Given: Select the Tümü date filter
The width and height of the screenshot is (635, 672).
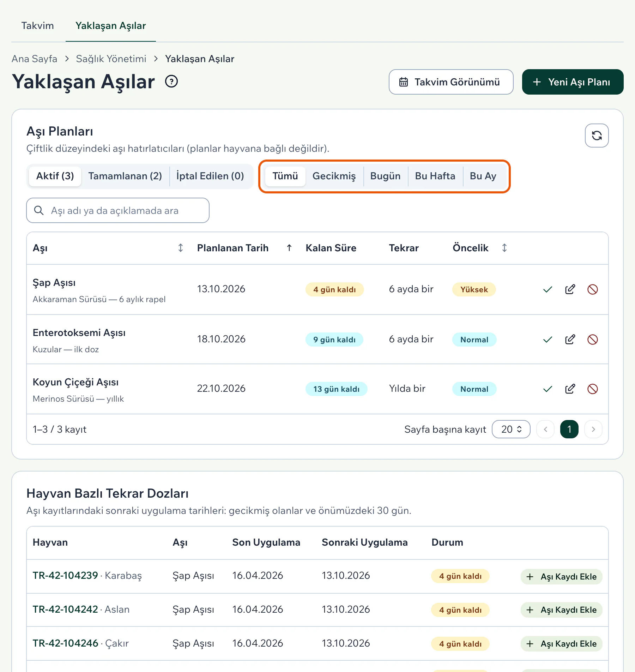Looking at the screenshot, I should tap(285, 176).
